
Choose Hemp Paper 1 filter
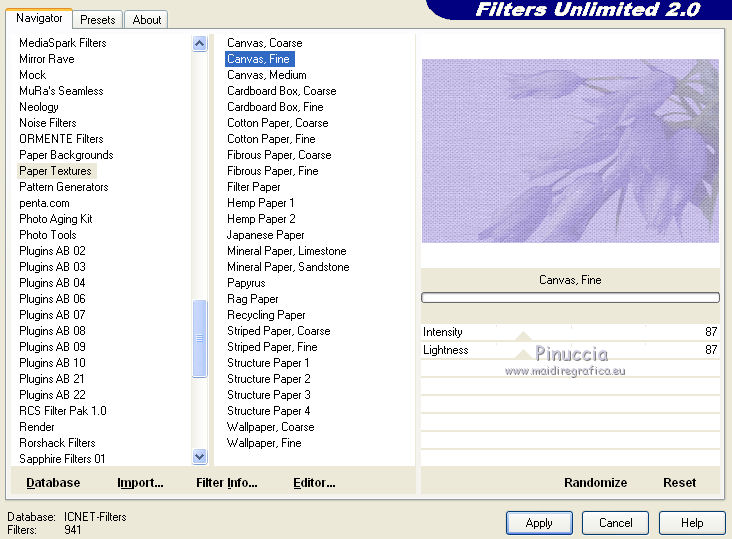click(x=260, y=203)
